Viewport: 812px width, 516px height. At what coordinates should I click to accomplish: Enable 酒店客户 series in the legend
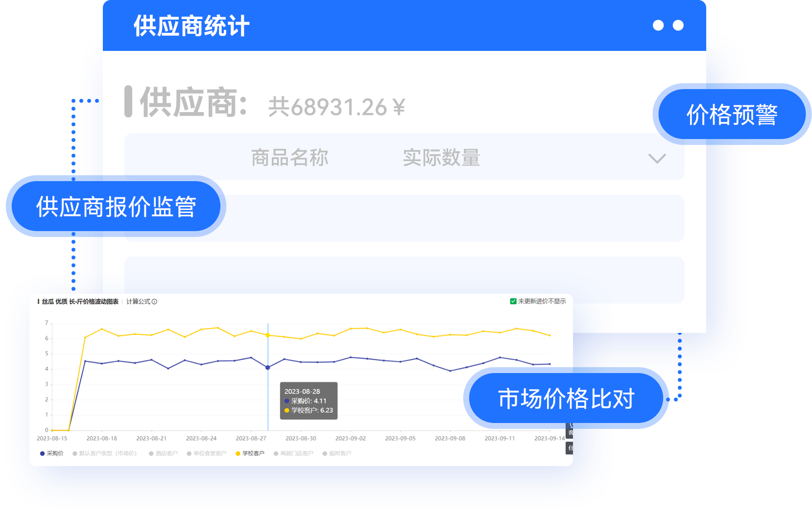click(x=163, y=453)
